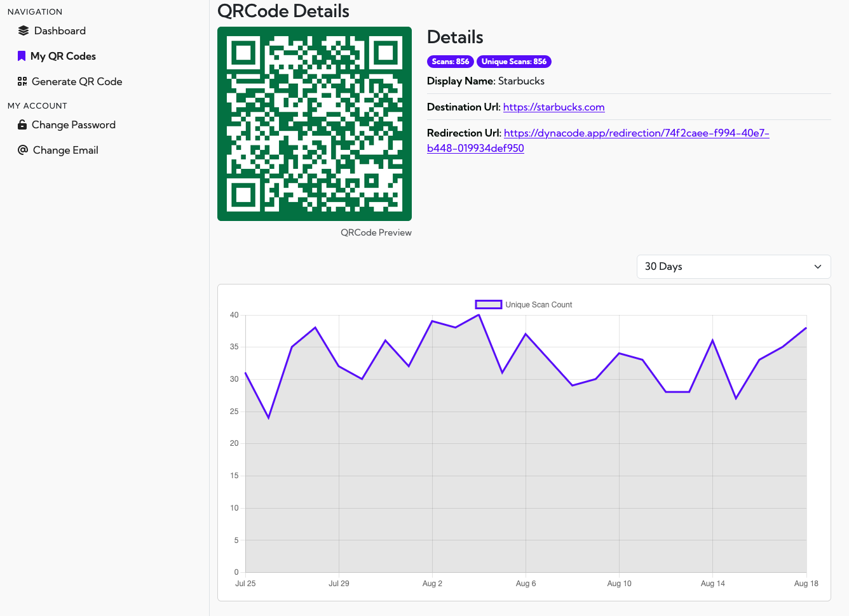Go to My QR Codes
The height and width of the screenshot is (616, 849).
(63, 56)
